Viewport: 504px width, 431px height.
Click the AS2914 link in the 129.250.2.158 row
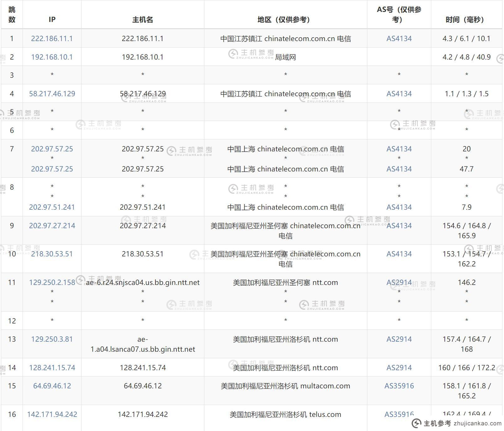[399, 282]
